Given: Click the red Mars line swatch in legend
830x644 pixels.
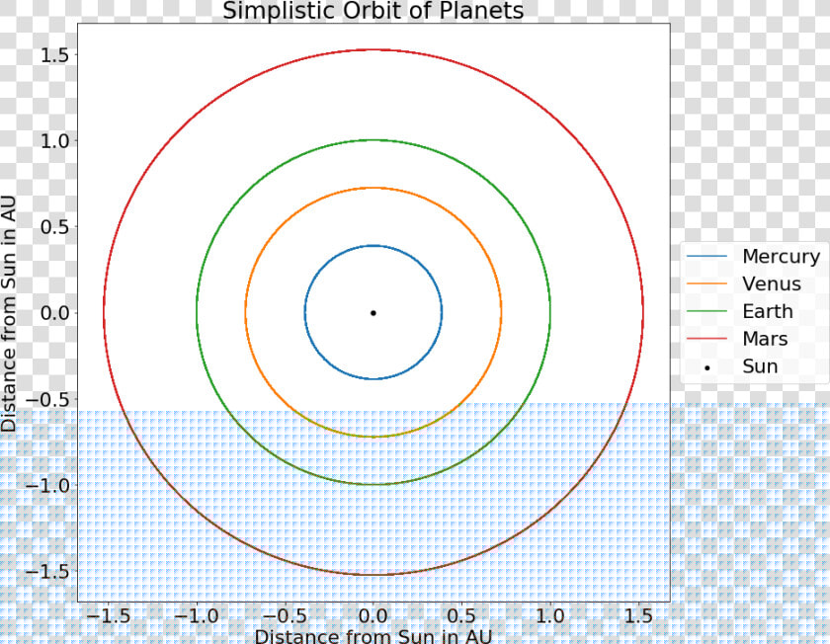Looking at the screenshot, I should click(706, 339).
